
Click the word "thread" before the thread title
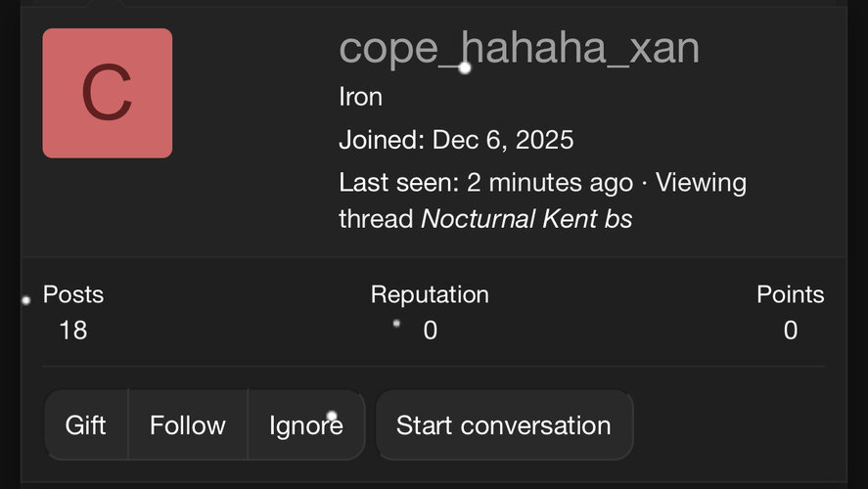pyautogui.click(x=376, y=219)
